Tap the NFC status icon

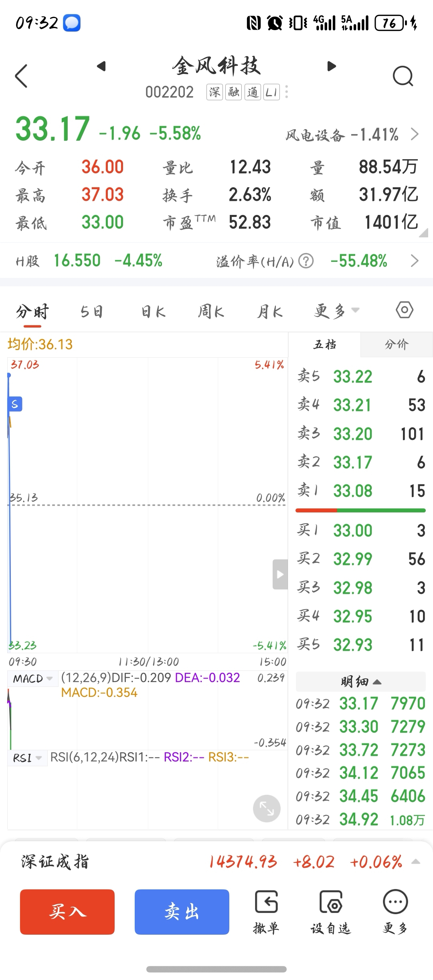254,23
